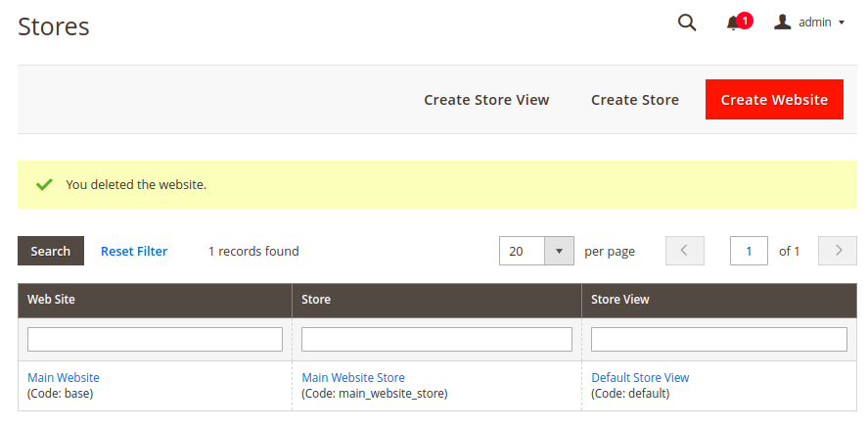Go to the next page arrow
Screen dimensions: 868x429
tap(838, 251)
